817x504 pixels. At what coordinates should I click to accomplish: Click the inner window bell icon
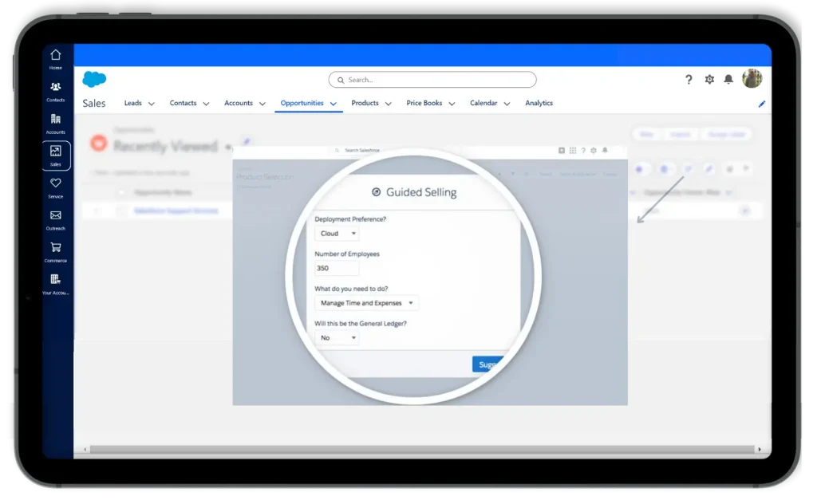point(605,151)
